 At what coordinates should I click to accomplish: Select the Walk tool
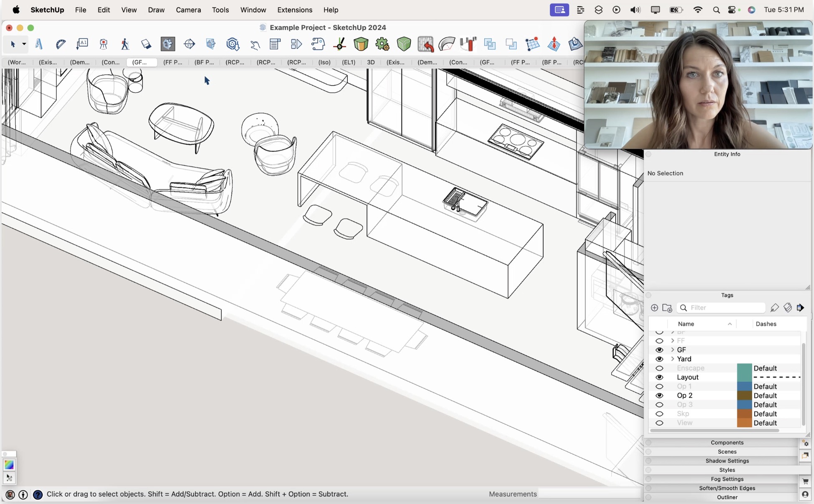[125, 44]
